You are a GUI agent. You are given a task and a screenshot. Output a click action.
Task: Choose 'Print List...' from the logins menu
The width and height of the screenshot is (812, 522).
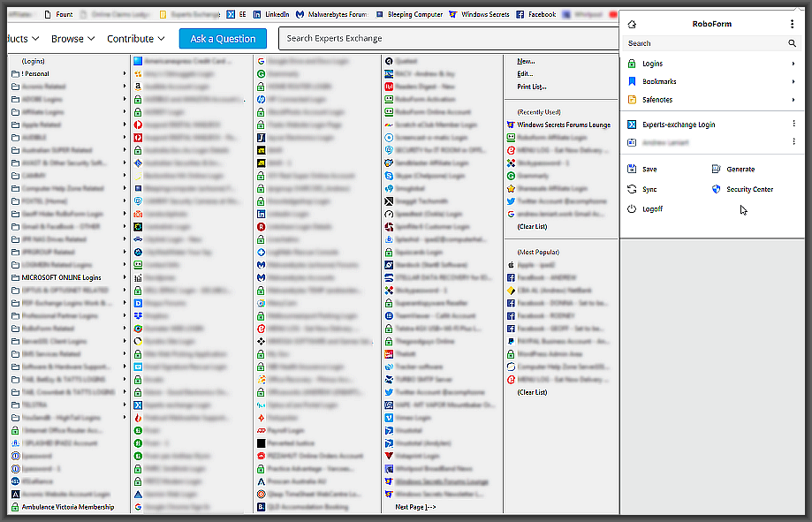click(x=532, y=87)
